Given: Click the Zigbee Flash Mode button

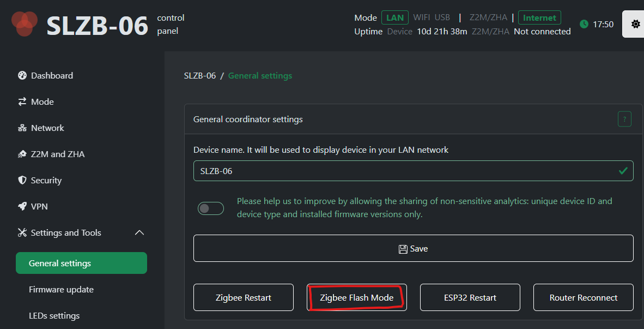Looking at the screenshot, I should (x=356, y=297).
